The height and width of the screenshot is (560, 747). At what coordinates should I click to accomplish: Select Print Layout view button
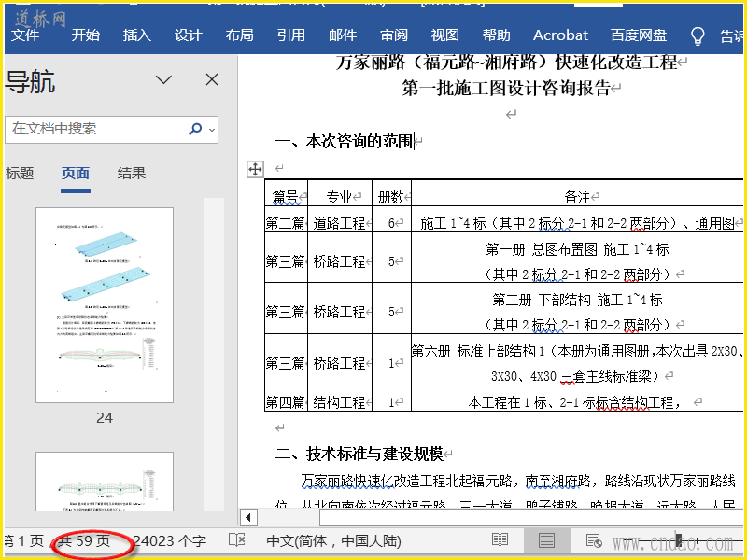coord(546,540)
